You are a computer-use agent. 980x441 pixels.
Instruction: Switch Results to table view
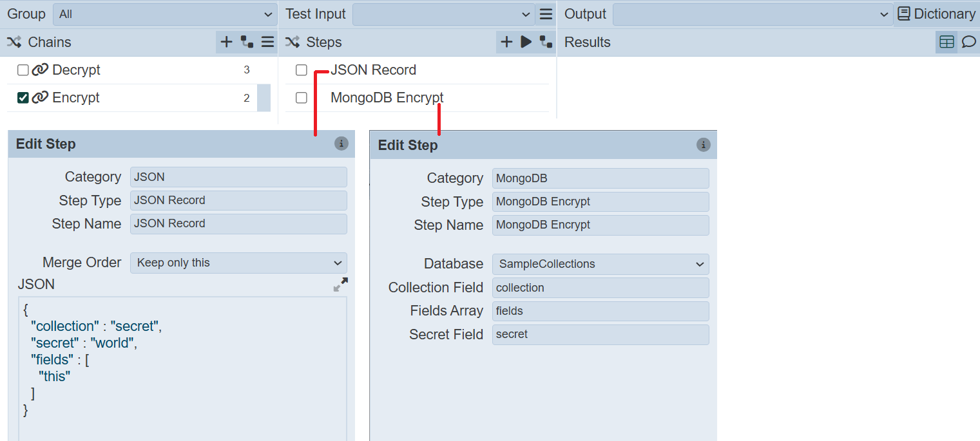click(946, 42)
